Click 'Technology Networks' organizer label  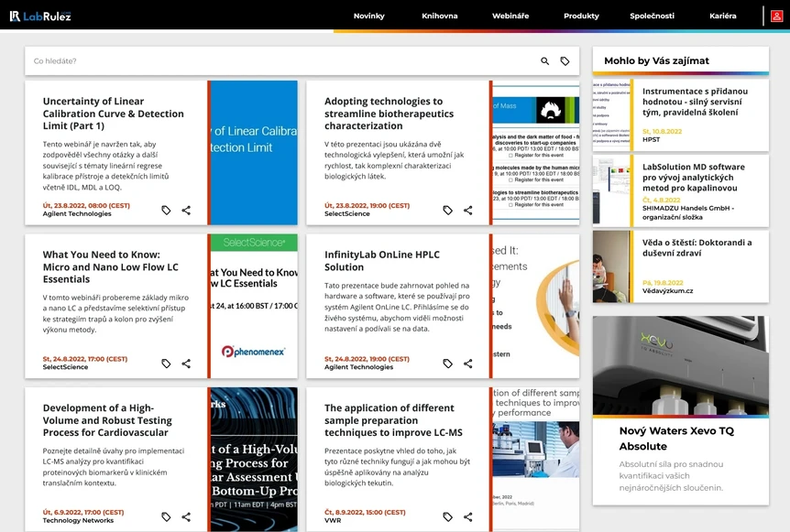coord(78,520)
